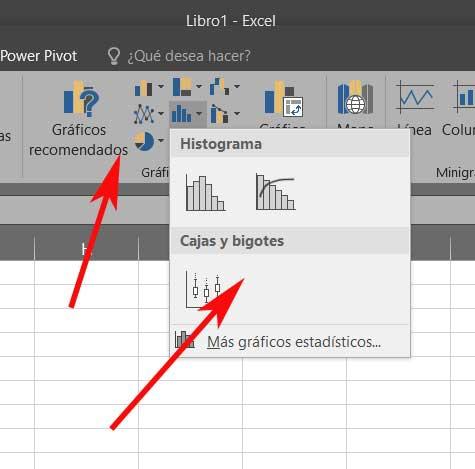Open the 3D Mapa globe button
Viewport: 475px width, 469px height.
coord(355,99)
